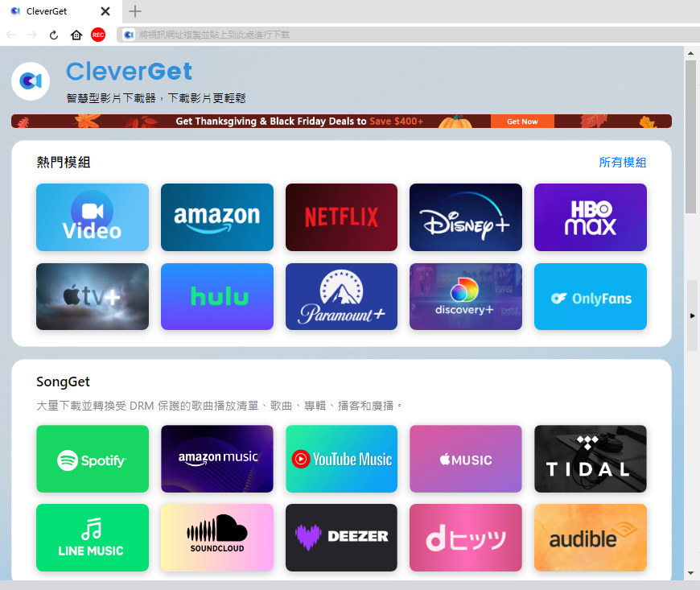Launch the YouTube Music tile
The image size is (700, 590).
pos(341,459)
